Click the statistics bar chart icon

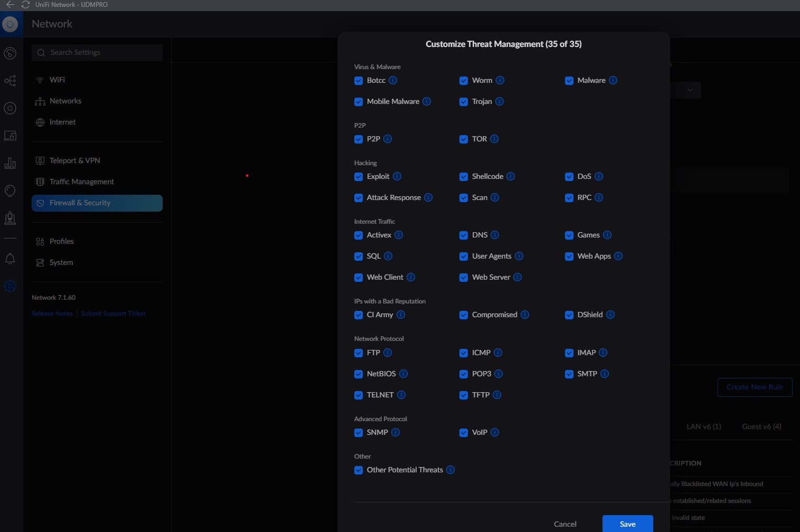point(10,163)
